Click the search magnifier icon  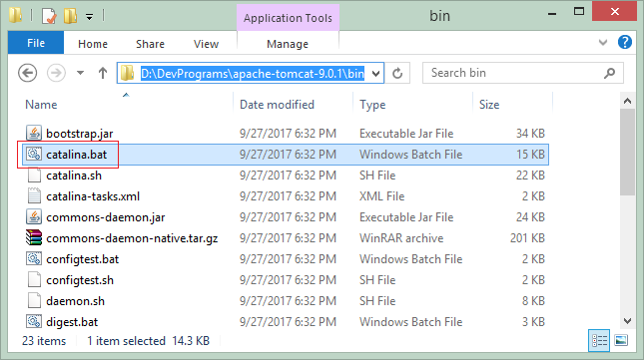(609, 73)
